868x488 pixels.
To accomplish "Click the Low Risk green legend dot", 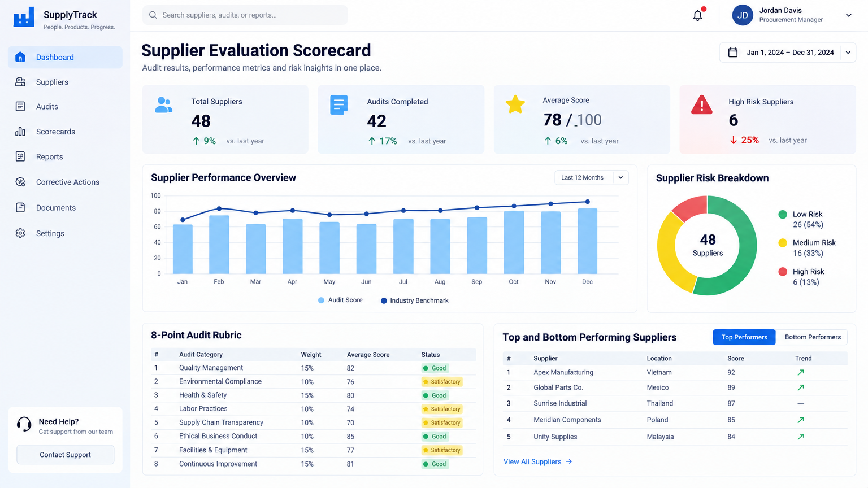I will (783, 214).
